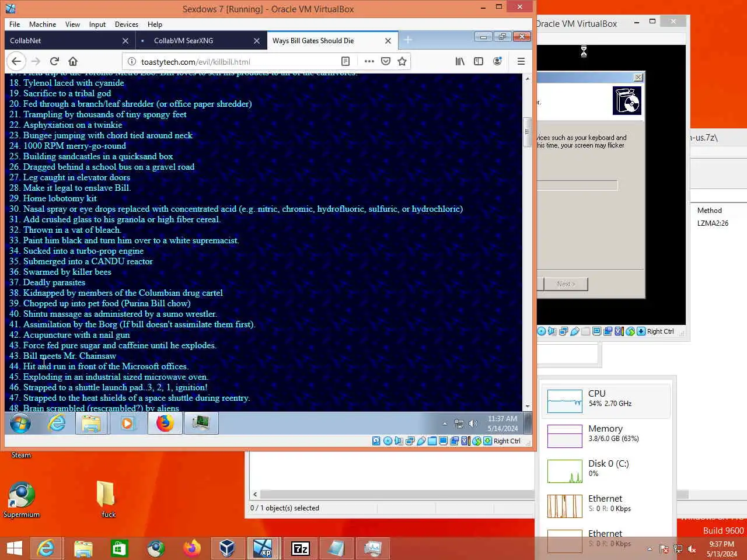Open host Windows 8 Start button
This screenshot has height=560, width=747.
(x=14, y=548)
